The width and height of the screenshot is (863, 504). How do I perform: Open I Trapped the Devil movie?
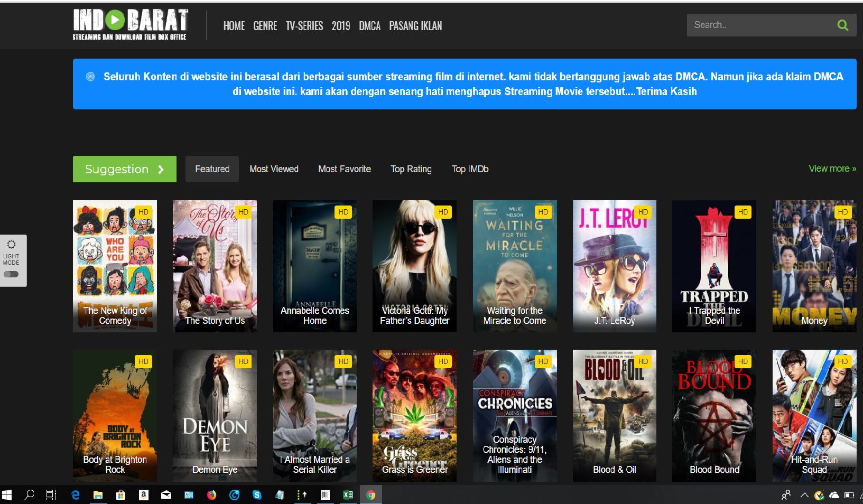coord(714,266)
